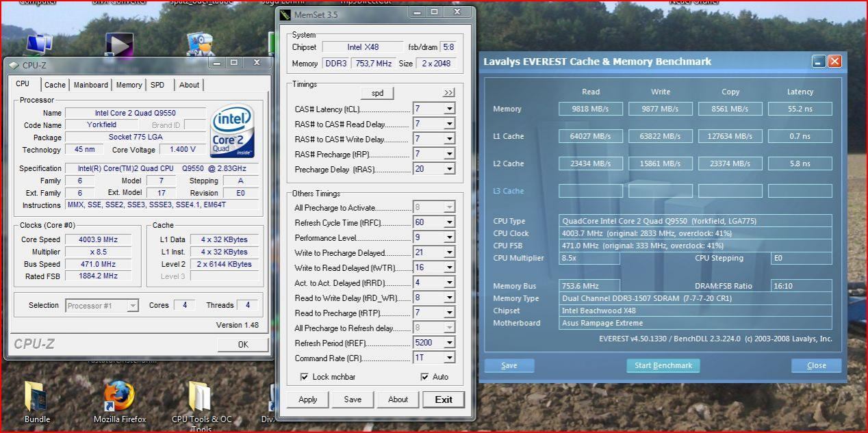Screen dimensions: 868x433
Task: Click the OK button in CPU-Z
Action: point(243,344)
